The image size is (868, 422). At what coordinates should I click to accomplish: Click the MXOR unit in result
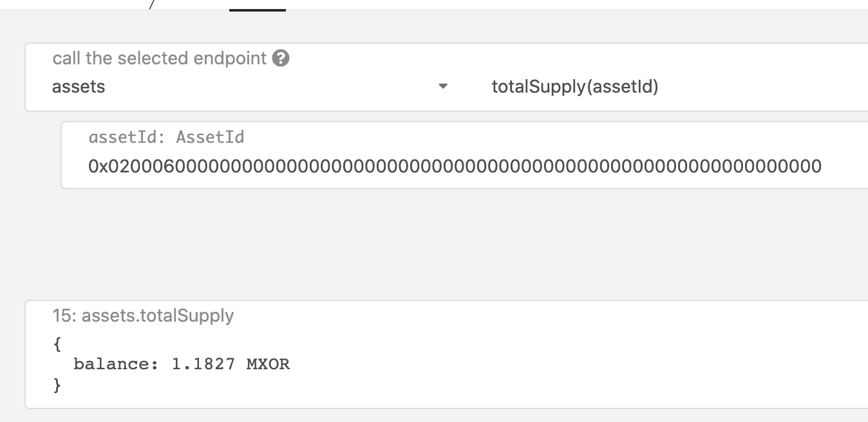point(268,364)
